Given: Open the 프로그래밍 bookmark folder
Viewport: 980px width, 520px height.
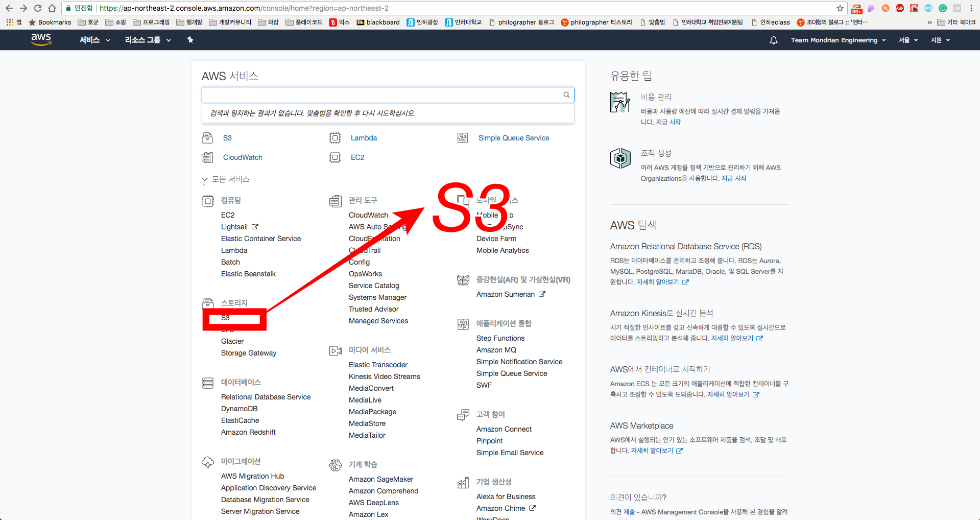Looking at the screenshot, I should point(151,22).
